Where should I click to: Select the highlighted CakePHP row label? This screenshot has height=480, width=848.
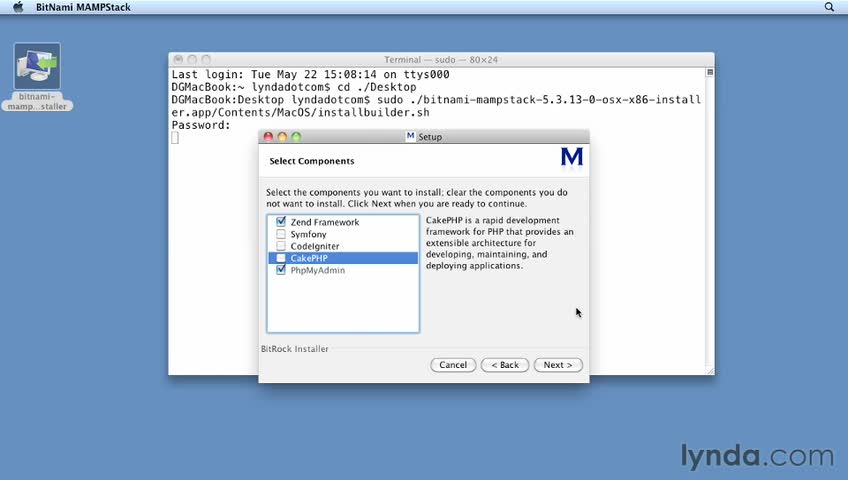[309, 258]
